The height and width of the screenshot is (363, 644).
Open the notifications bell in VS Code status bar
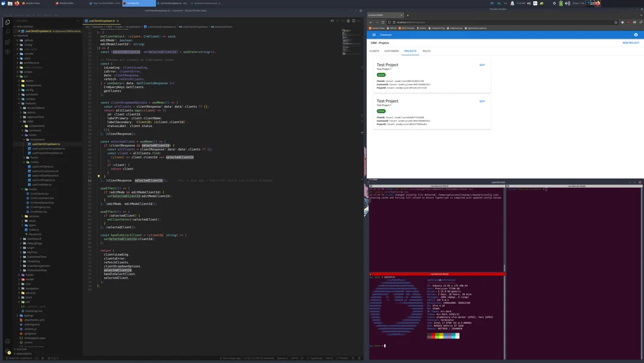[359, 358]
